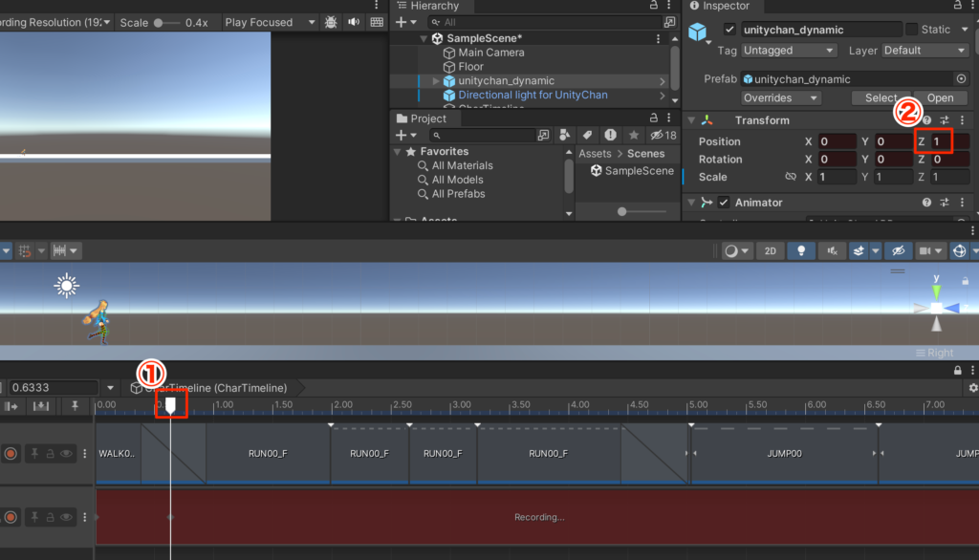Click the Project search-in-packages shapes icon
Viewport: 979px width, 560px height.
point(565,135)
